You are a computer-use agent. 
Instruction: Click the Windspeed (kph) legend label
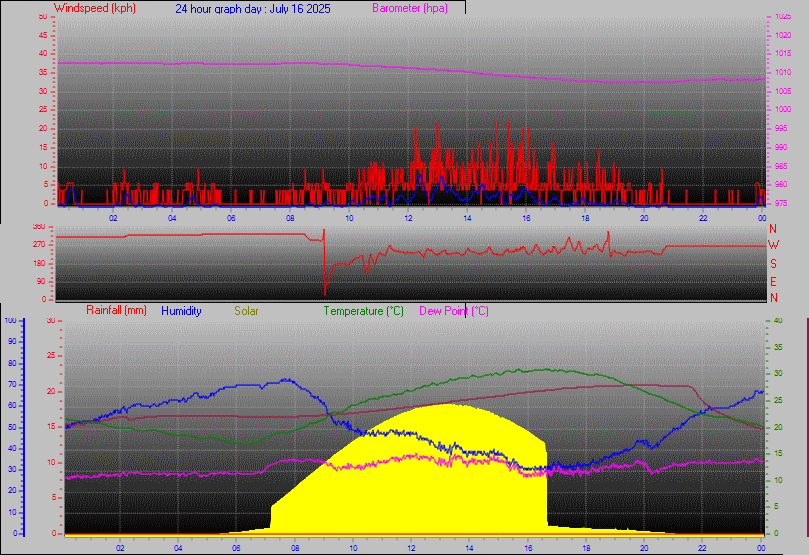tap(94, 8)
